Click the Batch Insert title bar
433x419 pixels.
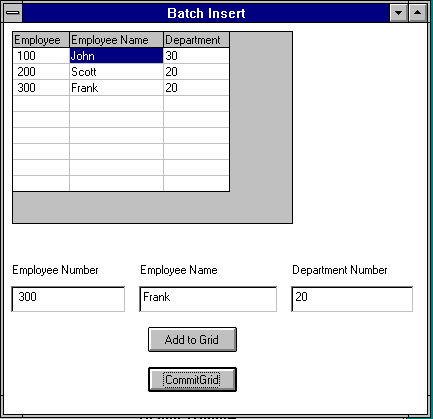(206, 13)
